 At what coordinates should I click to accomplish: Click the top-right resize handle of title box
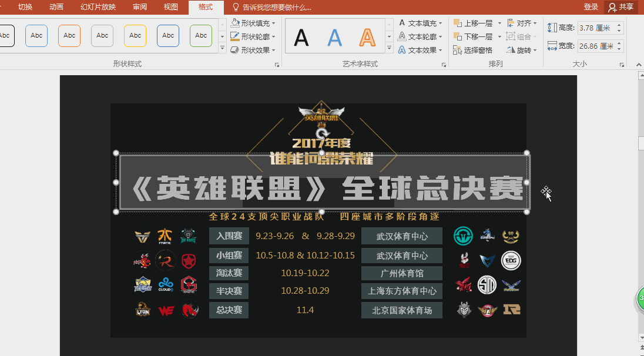pyautogui.click(x=527, y=153)
